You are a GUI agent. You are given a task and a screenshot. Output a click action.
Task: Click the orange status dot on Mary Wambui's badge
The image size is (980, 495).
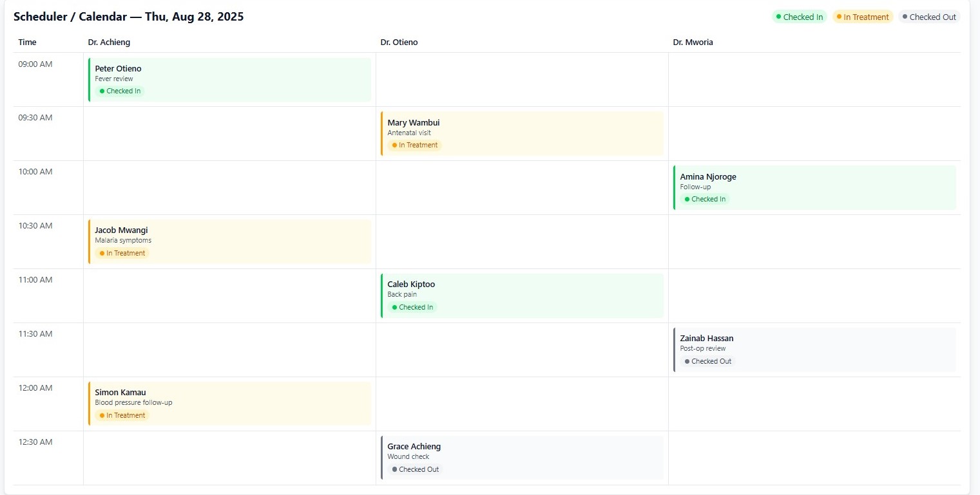395,145
